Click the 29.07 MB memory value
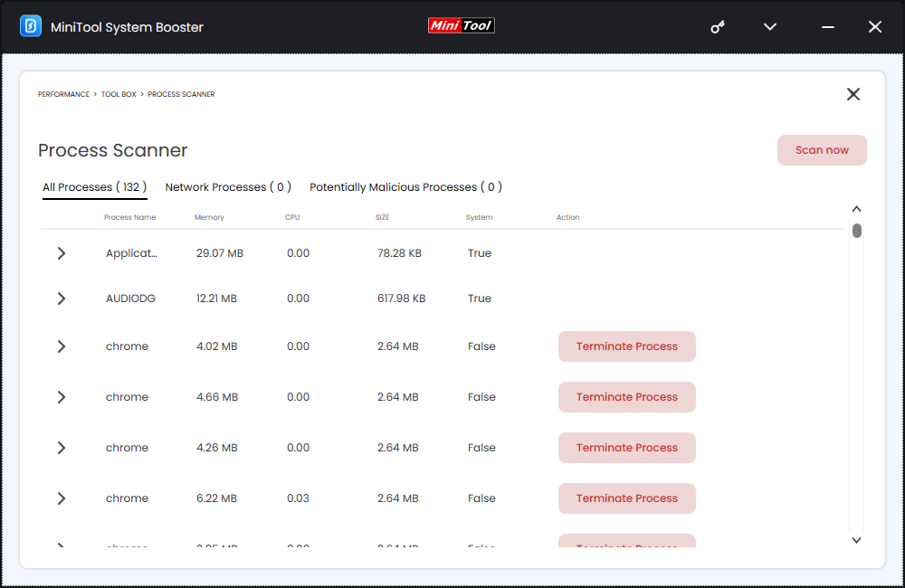Screen dimensions: 905x588 coord(220,253)
